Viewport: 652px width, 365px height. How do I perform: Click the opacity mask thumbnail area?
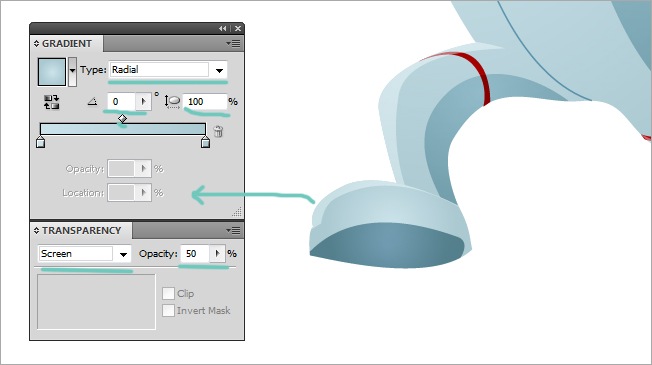(x=96, y=302)
